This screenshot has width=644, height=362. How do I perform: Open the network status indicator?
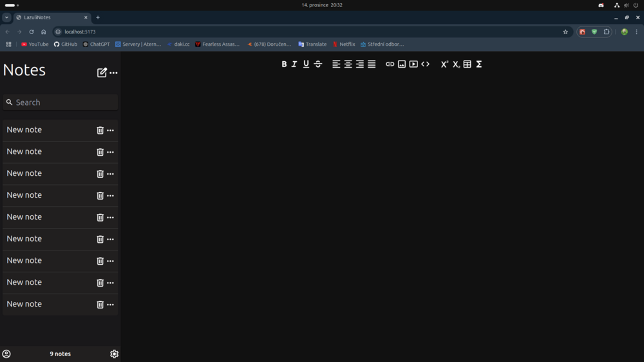(x=617, y=5)
